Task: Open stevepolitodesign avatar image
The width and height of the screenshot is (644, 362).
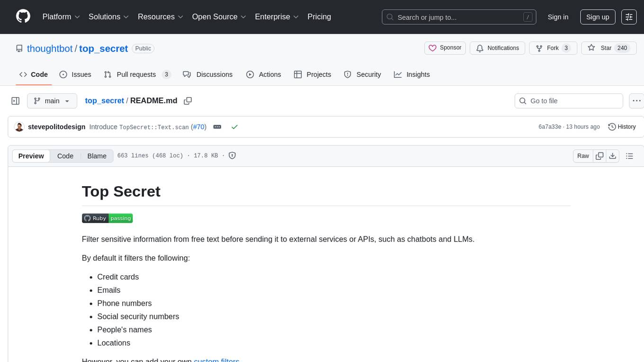Action: [x=19, y=127]
